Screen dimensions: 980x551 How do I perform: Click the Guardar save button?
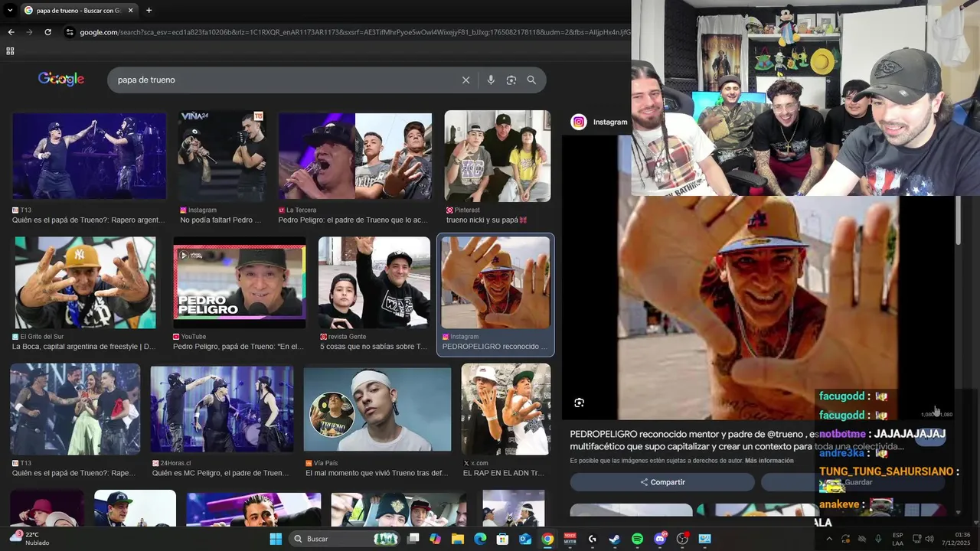(x=852, y=482)
